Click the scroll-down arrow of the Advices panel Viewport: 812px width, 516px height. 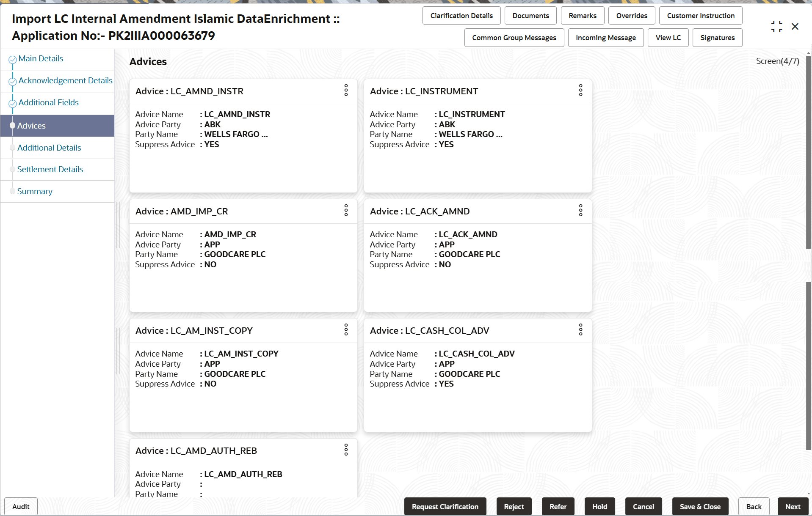pyautogui.click(x=809, y=494)
